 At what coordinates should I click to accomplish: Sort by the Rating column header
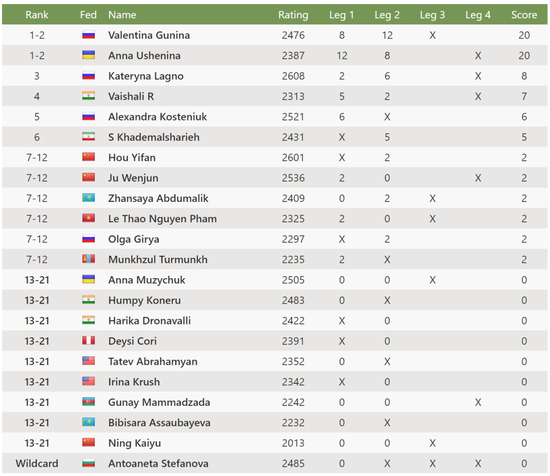pyautogui.click(x=293, y=15)
